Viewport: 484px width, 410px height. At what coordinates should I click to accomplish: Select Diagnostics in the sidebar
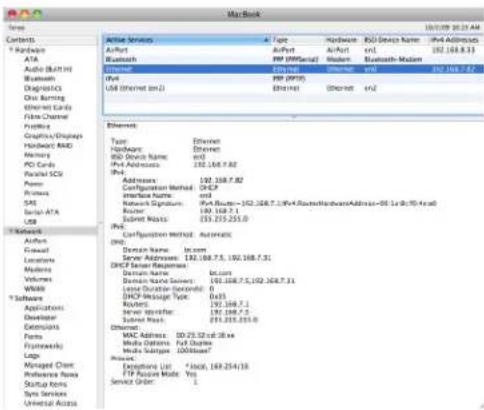click(x=43, y=88)
